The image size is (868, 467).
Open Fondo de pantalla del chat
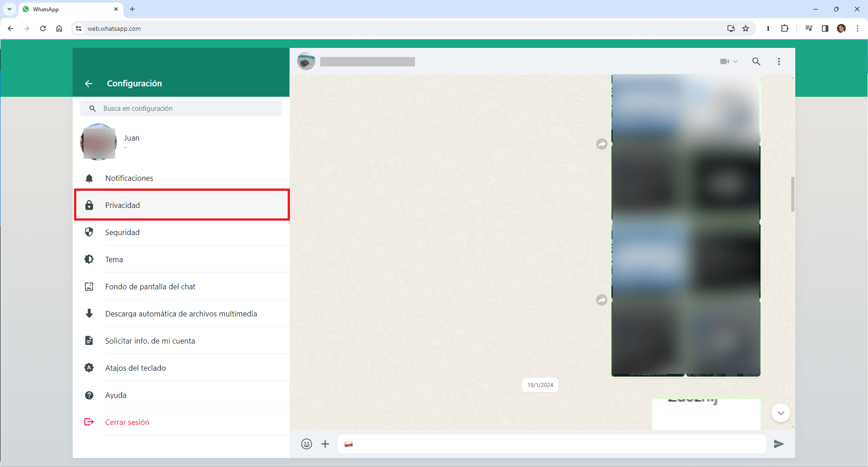tap(182, 287)
